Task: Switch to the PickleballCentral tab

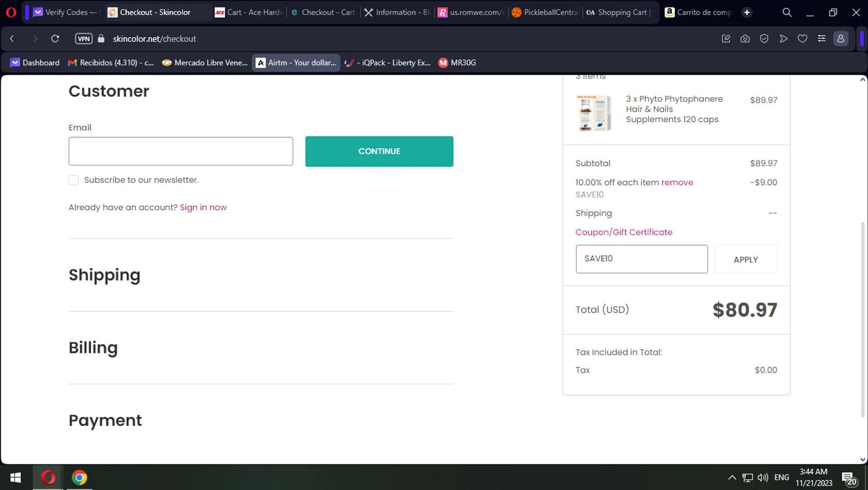Action: click(x=546, y=12)
